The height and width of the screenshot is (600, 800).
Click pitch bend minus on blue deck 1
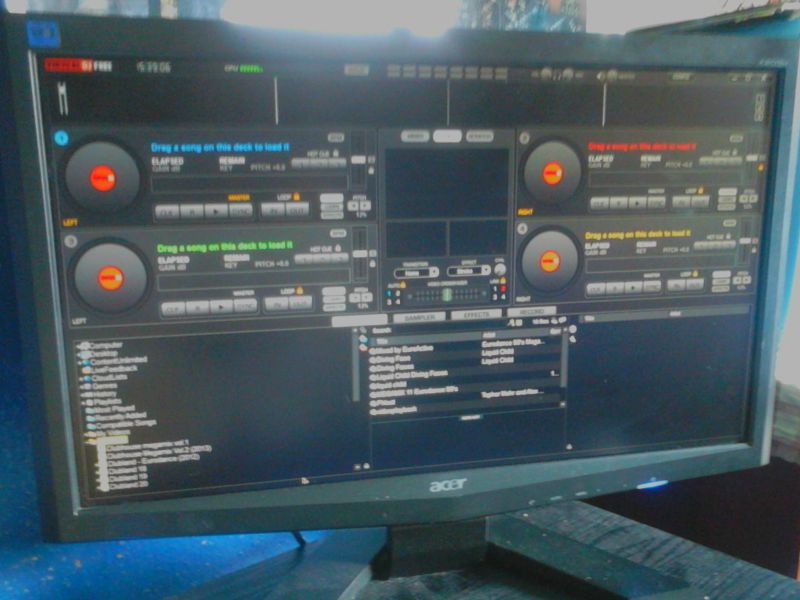[353, 206]
